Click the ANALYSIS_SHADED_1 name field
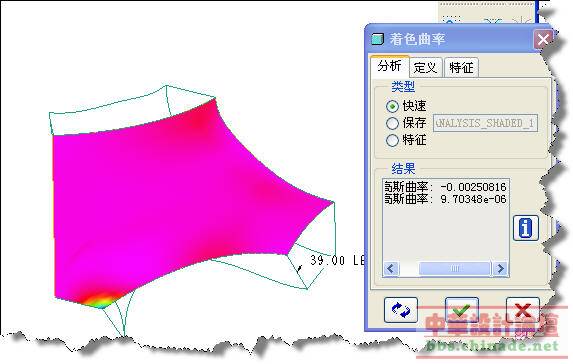This screenshot has height=364, width=573. (x=485, y=123)
